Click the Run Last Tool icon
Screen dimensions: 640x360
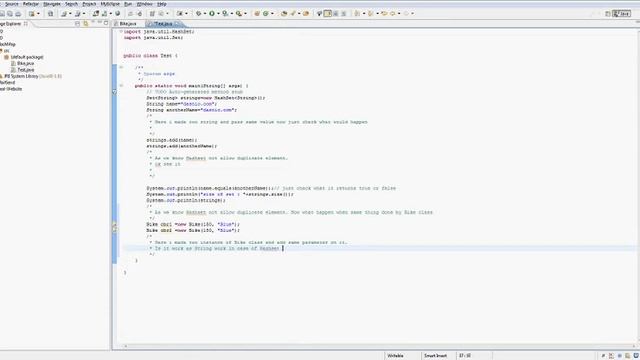click(x=225, y=13)
